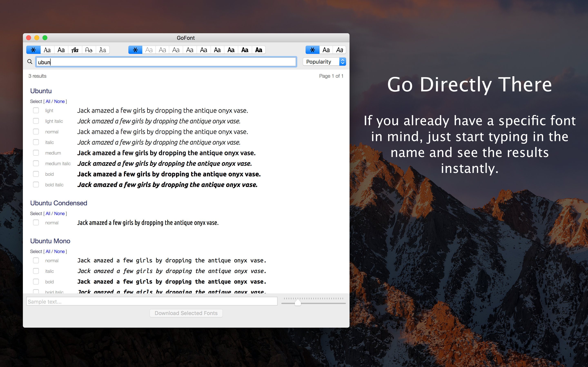Filter by thinnest font weight

tap(149, 50)
